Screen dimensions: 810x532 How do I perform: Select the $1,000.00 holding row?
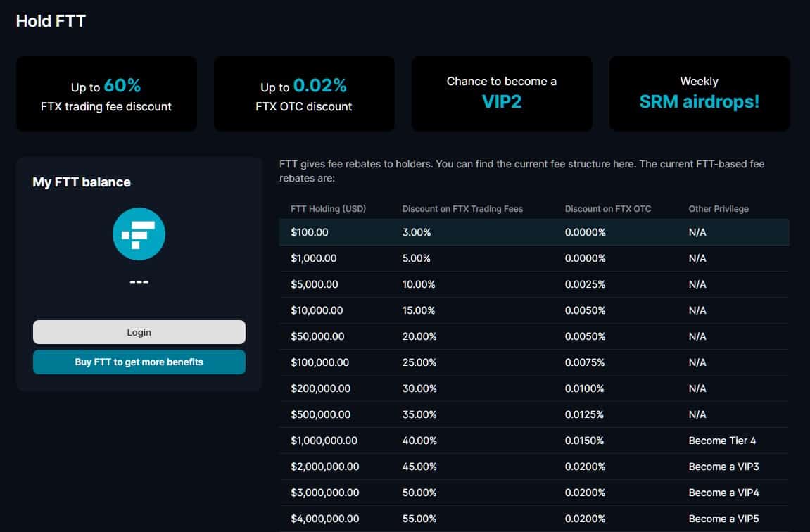click(534, 258)
